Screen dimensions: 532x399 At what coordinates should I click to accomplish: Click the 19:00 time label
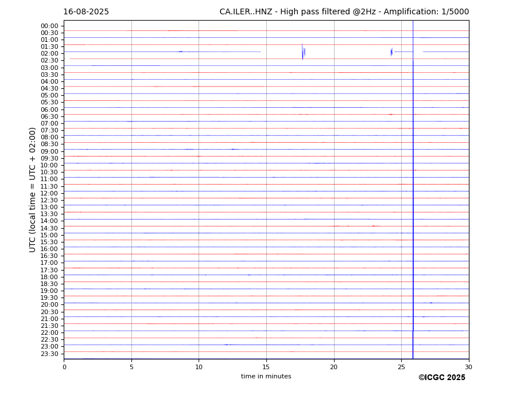[49, 291]
